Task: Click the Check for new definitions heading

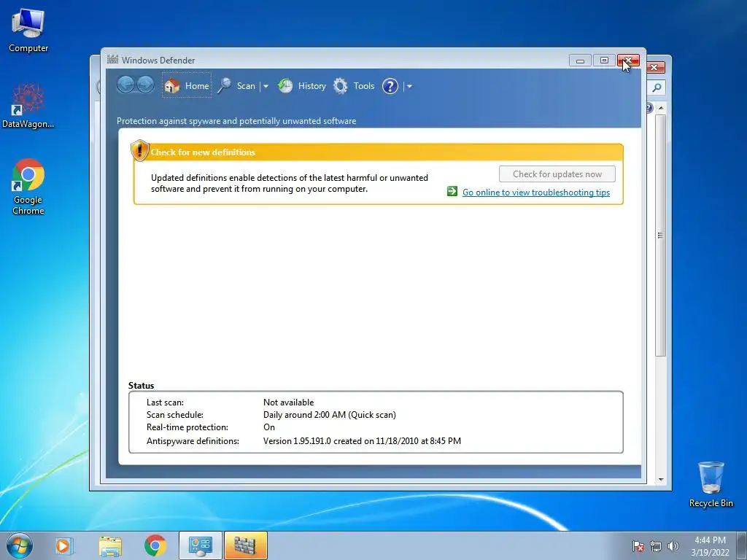Action: (203, 152)
